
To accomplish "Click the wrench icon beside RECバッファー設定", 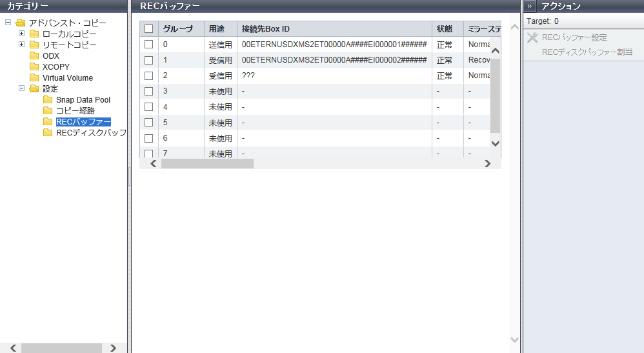I will coord(532,37).
